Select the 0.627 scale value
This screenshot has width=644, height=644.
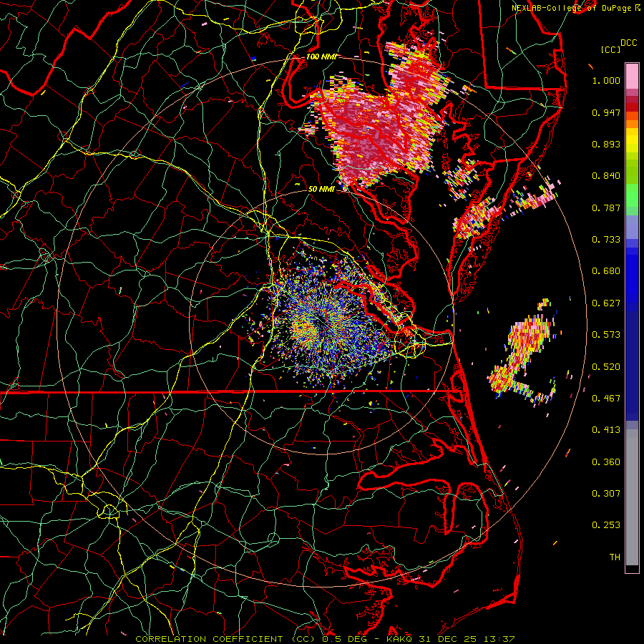point(606,303)
